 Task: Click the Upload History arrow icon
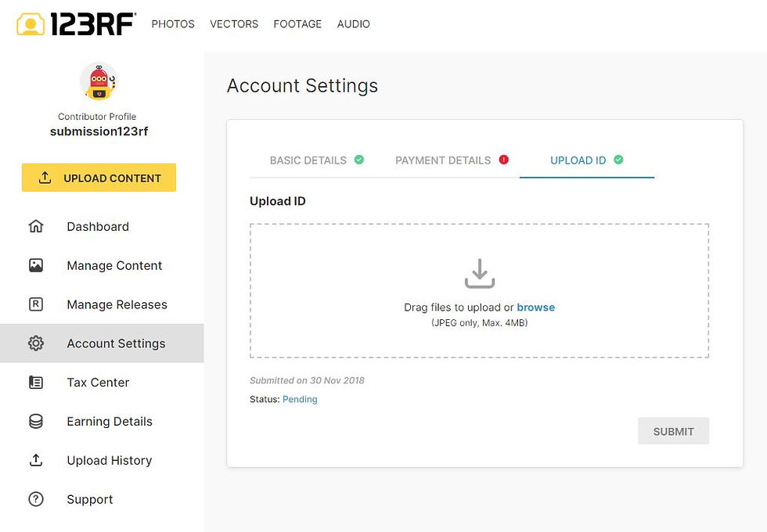[36, 460]
